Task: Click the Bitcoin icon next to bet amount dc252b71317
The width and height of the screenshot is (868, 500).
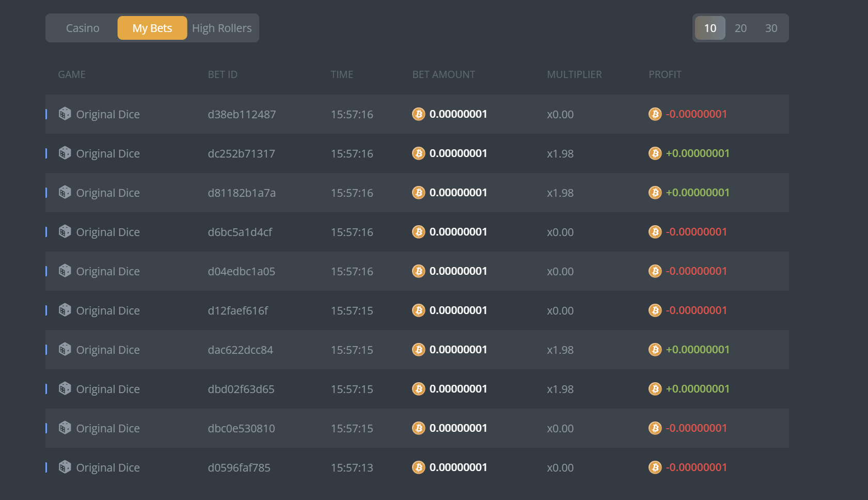Action: [419, 153]
